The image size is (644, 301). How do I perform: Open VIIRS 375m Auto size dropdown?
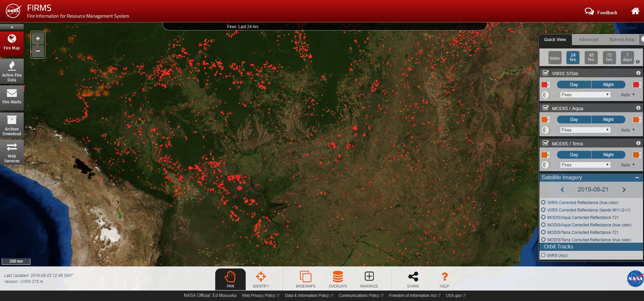pyautogui.click(x=628, y=95)
